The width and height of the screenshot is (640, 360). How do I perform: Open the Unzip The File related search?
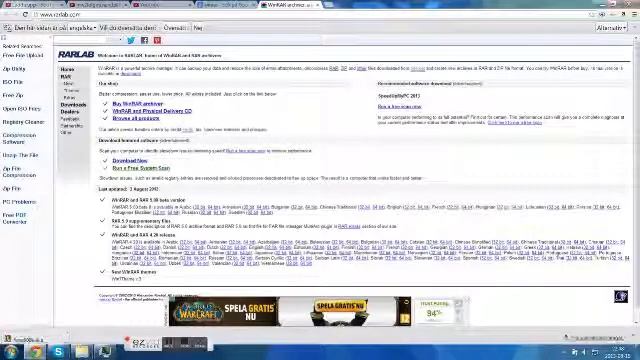[20, 155]
